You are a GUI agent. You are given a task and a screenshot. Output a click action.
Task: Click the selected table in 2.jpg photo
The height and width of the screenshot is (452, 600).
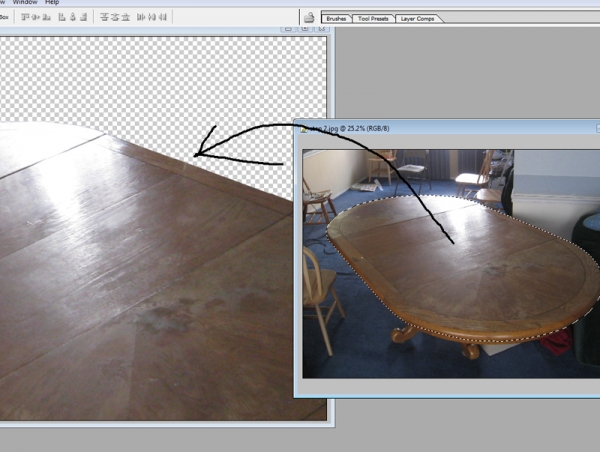click(463, 268)
